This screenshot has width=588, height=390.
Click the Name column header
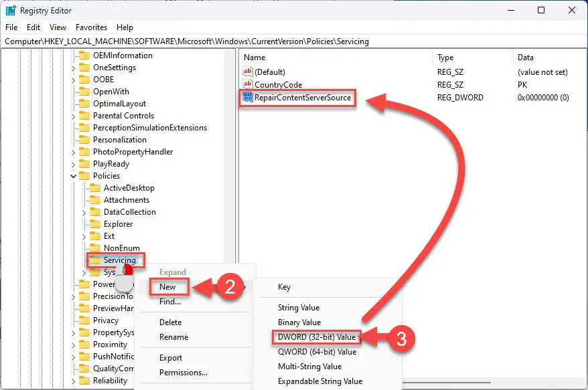[254, 58]
